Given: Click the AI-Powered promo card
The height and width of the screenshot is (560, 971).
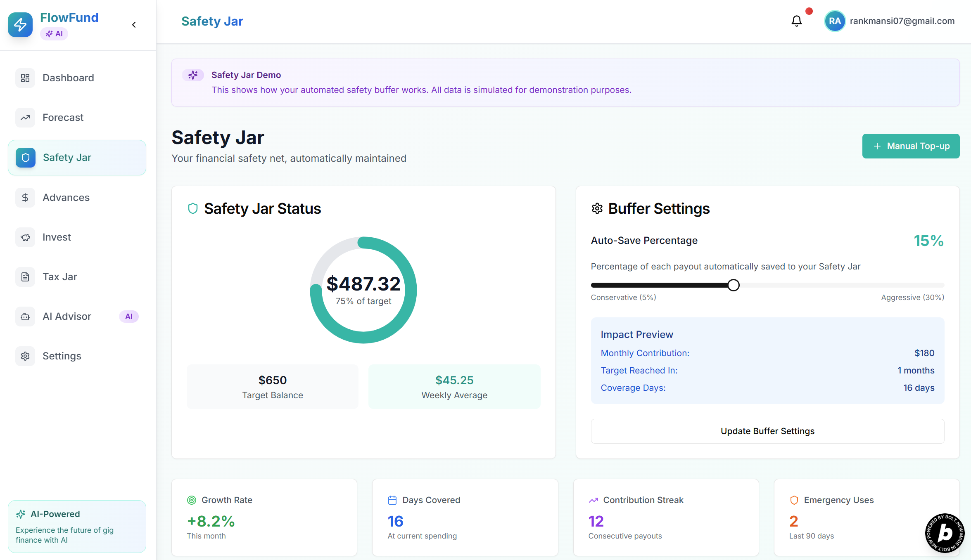Looking at the screenshot, I should pos(77,527).
